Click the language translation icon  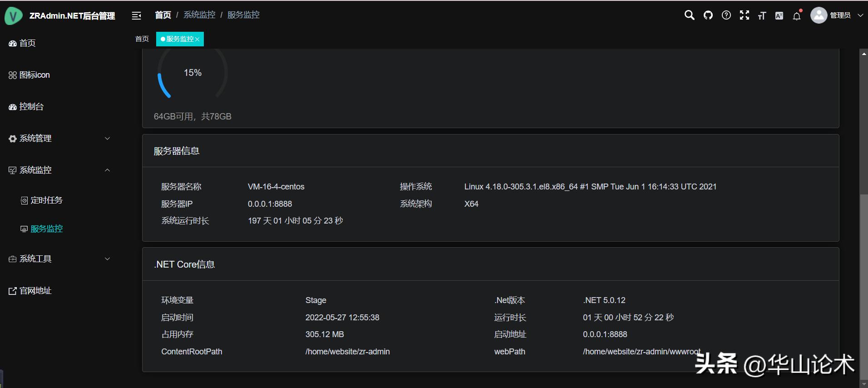779,16
